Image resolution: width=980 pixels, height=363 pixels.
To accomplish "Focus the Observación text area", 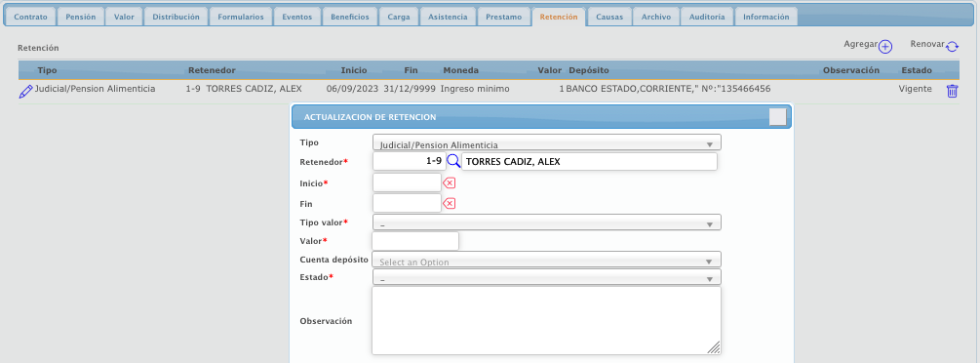I will tap(547, 321).
